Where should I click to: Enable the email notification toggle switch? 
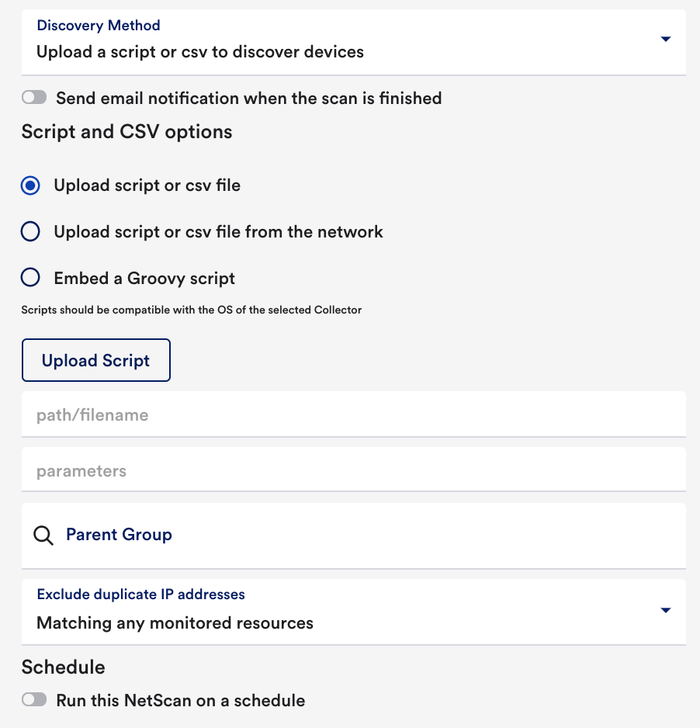pyautogui.click(x=34, y=98)
